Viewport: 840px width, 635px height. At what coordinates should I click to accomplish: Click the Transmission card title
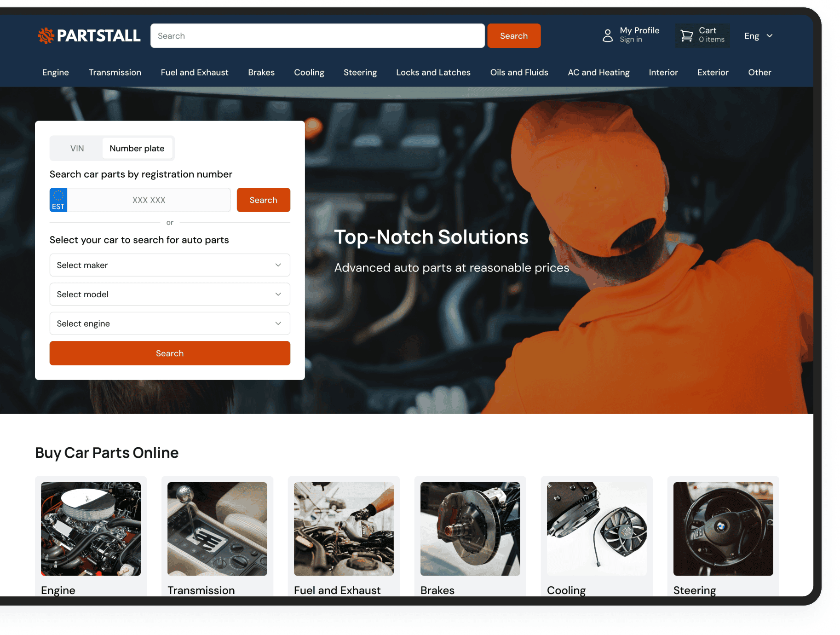tap(201, 590)
